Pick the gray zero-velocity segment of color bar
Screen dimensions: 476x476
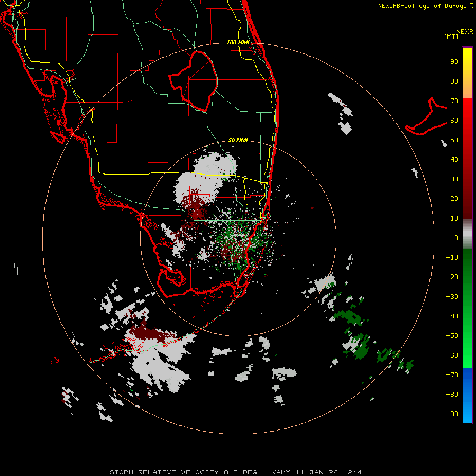(x=467, y=234)
